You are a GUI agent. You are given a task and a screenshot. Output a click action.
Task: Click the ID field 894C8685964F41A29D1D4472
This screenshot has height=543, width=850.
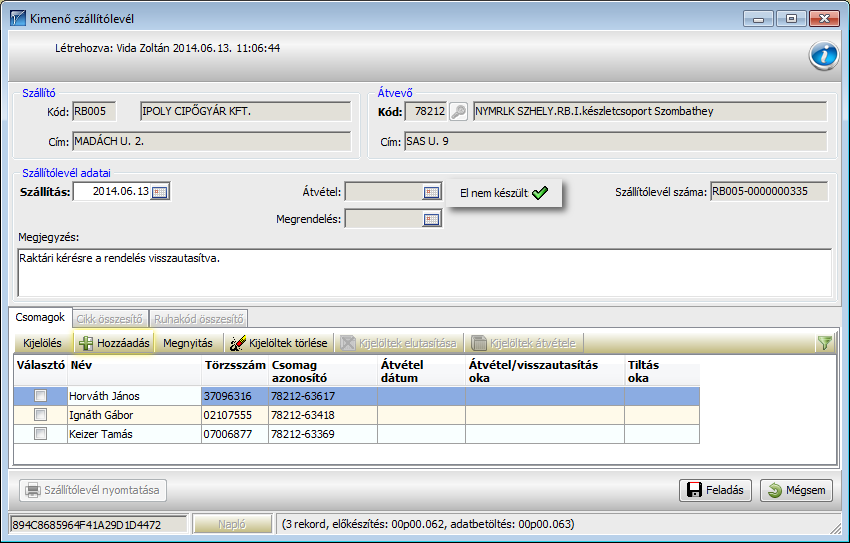99,525
